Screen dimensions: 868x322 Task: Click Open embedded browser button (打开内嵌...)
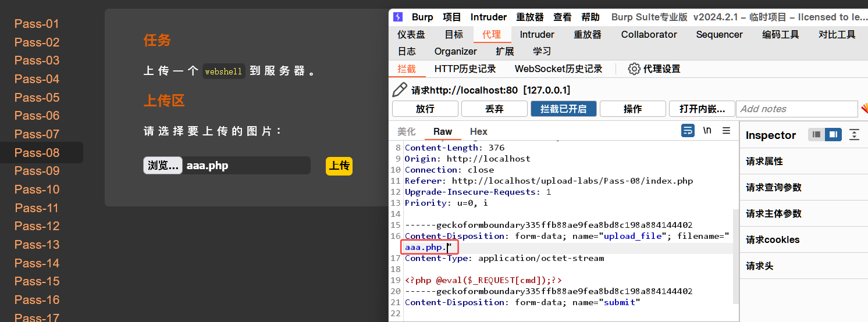702,109
